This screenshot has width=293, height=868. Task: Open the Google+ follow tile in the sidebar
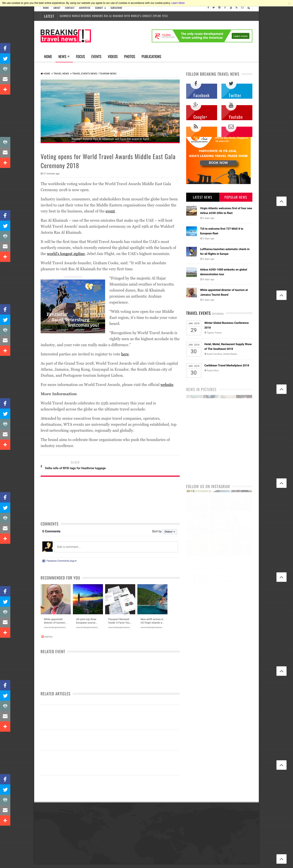pos(201,112)
